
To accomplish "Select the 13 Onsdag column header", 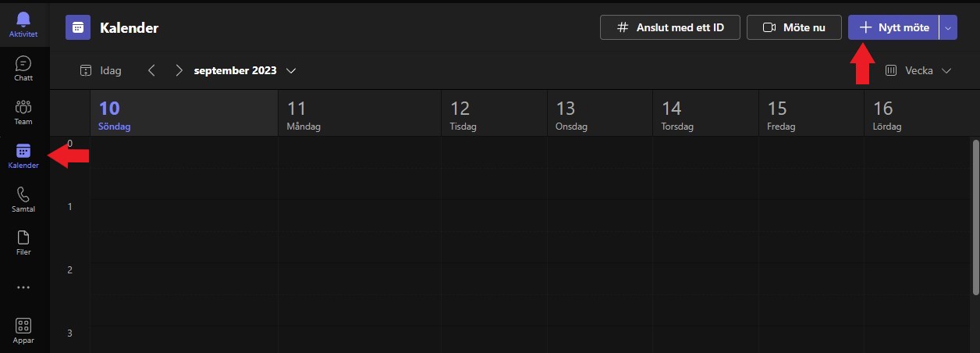I will click(x=599, y=114).
